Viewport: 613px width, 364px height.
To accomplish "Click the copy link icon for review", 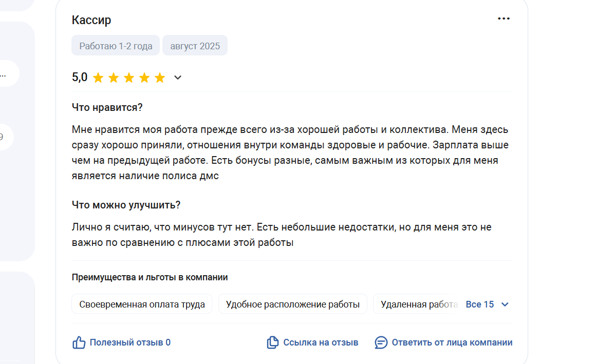I will [x=272, y=342].
